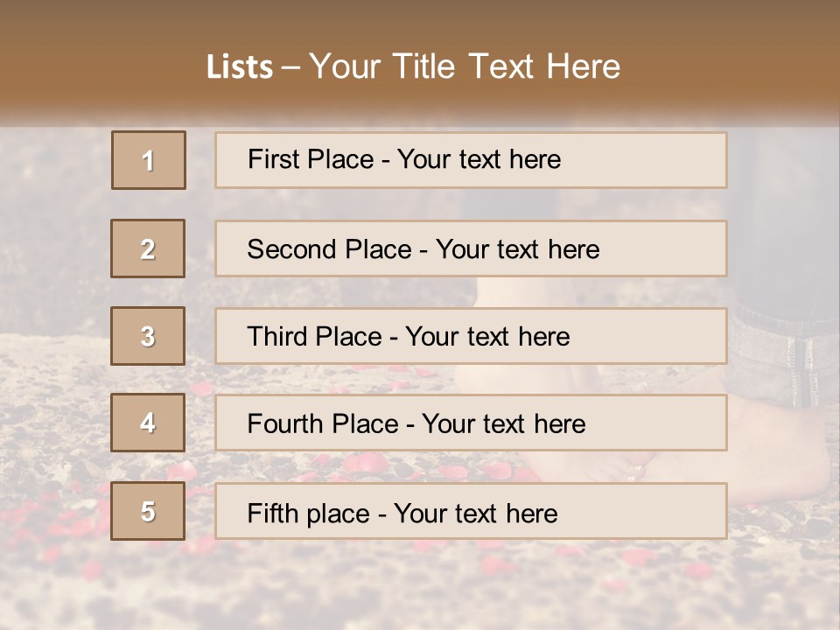Click the bold word "Lists" in title
This screenshot has width=840, height=630.
[x=240, y=67]
